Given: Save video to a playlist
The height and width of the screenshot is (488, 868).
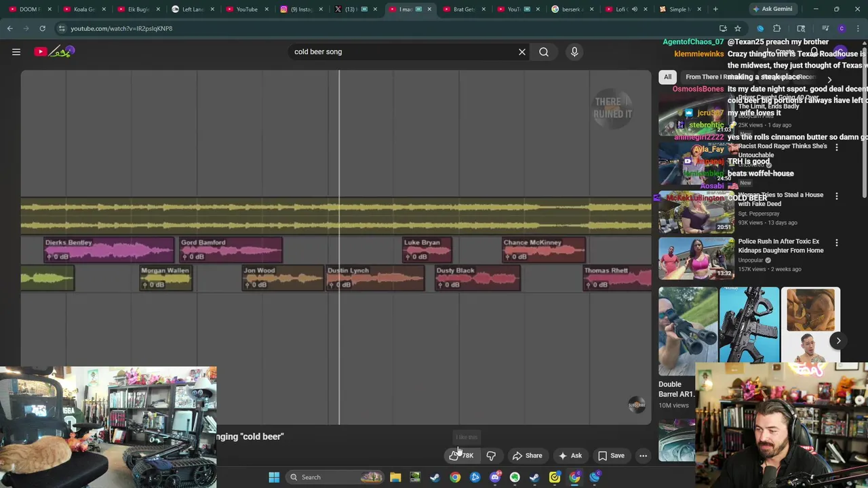Looking at the screenshot, I should click(x=611, y=455).
